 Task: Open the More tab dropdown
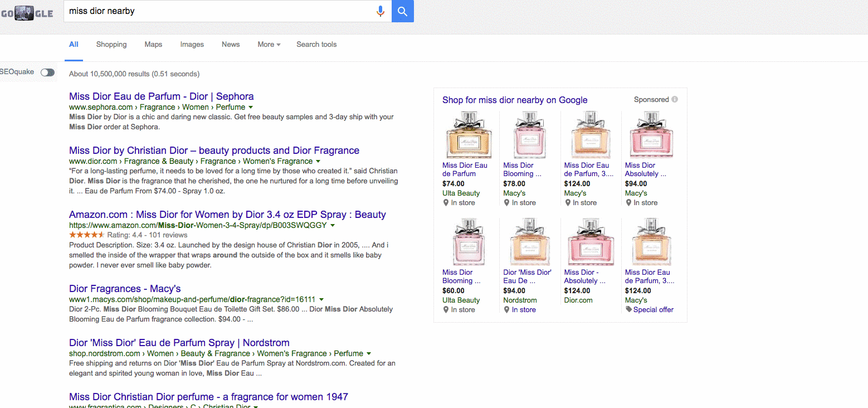(x=269, y=45)
